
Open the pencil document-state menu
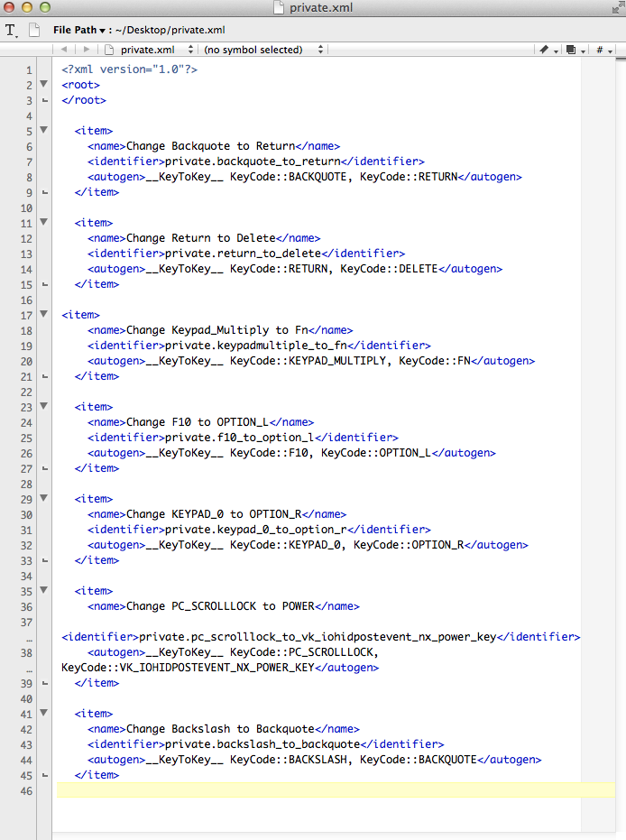tap(548, 50)
